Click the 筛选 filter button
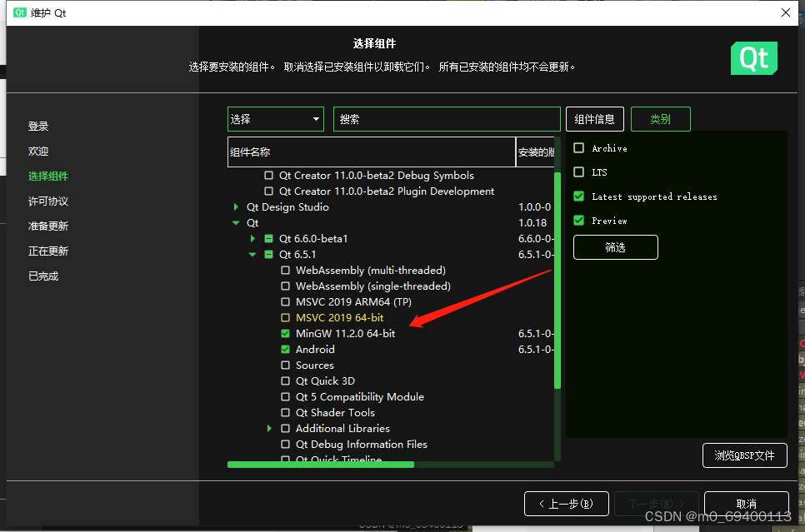The height and width of the screenshot is (532, 805). pos(615,246)
